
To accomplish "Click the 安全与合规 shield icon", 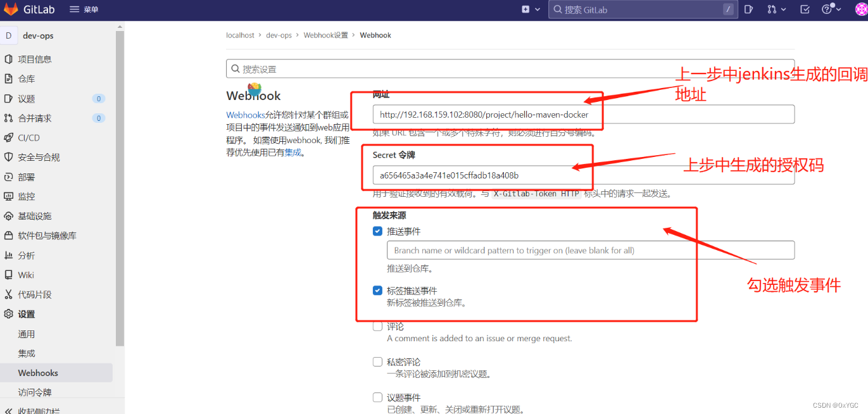I will [8, 158].
